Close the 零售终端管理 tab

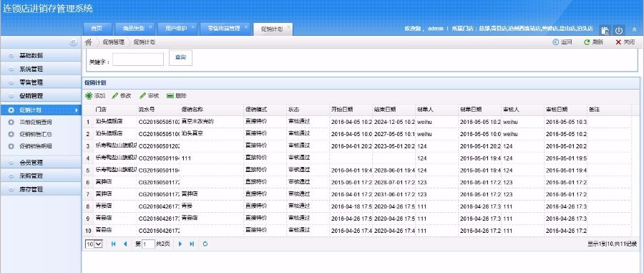tap(246, 27)
